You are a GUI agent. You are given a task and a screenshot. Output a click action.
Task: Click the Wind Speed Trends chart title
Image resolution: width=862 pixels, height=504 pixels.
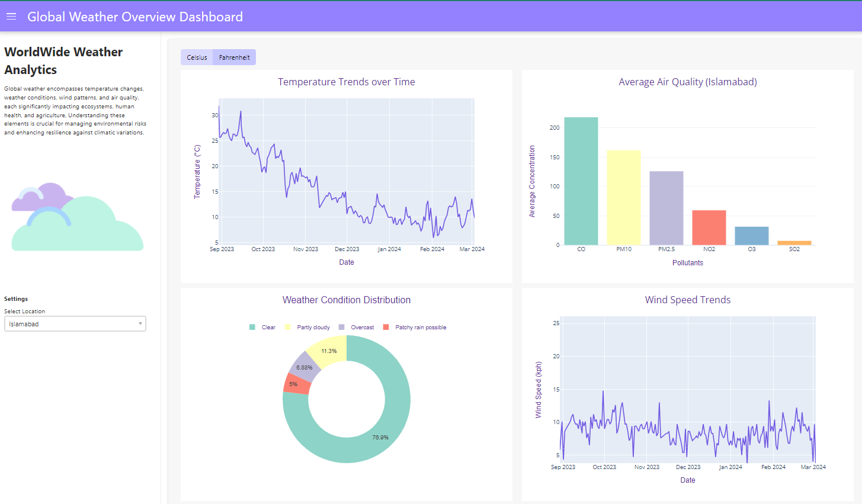687,300
